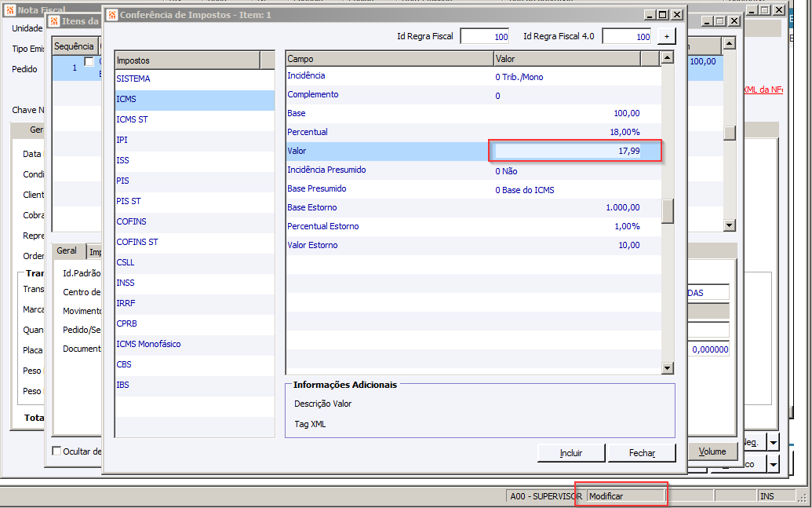Image resolution: width=812 pixels, height=508 pixels.
Task: Click the plus button beside Id Regra Fiscal 4.0
Action: click(667, 36)
